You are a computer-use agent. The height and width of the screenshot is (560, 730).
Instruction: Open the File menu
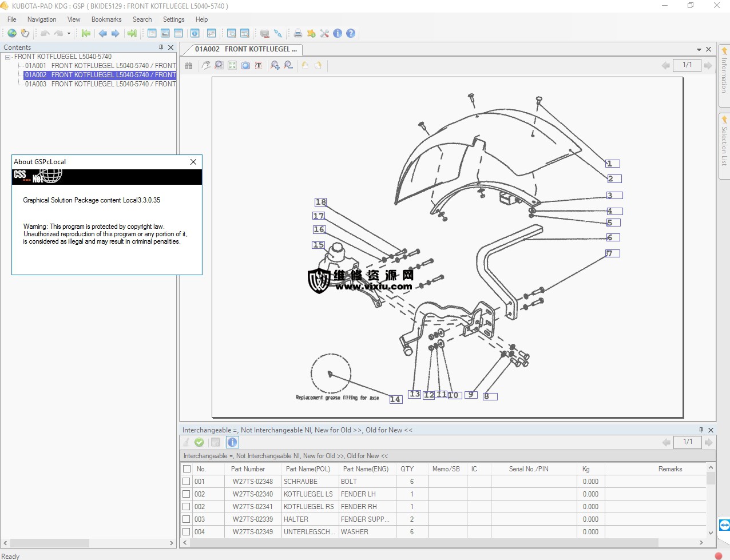coord(12,19)
